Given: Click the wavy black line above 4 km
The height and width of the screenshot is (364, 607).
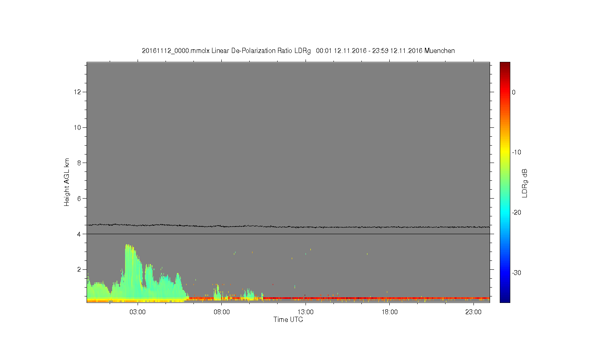Looking at the screenshot, I should [x=288, y=226].
